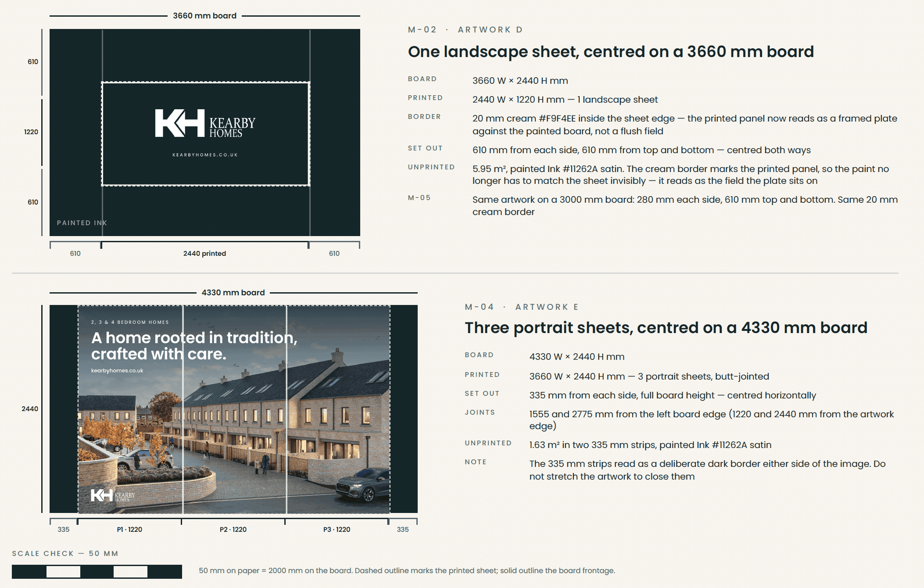Click the '2, 3 & 4 BEDROOM HOMES' caption
The image size is (924, 588).
point(130,322)
